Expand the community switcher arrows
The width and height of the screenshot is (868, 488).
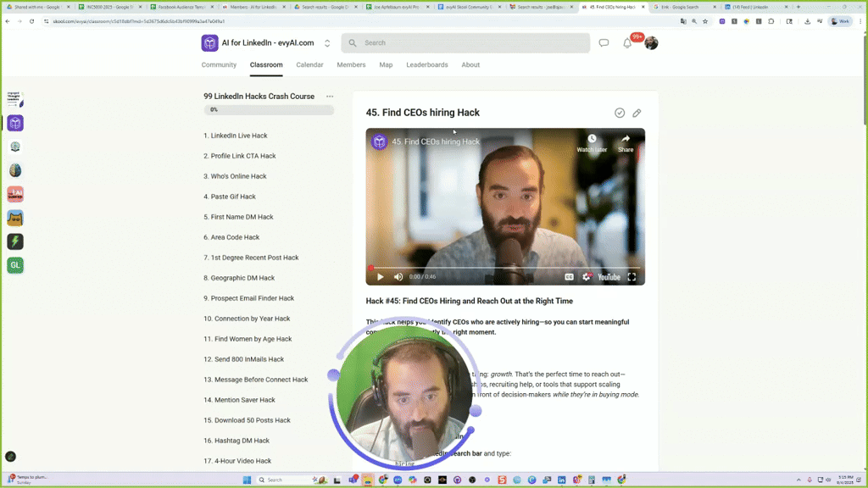327,43
